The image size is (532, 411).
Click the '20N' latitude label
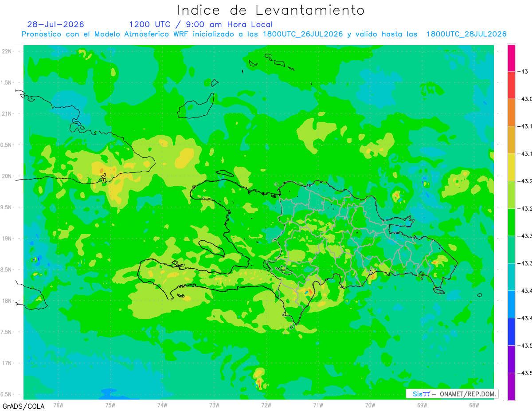7,176
